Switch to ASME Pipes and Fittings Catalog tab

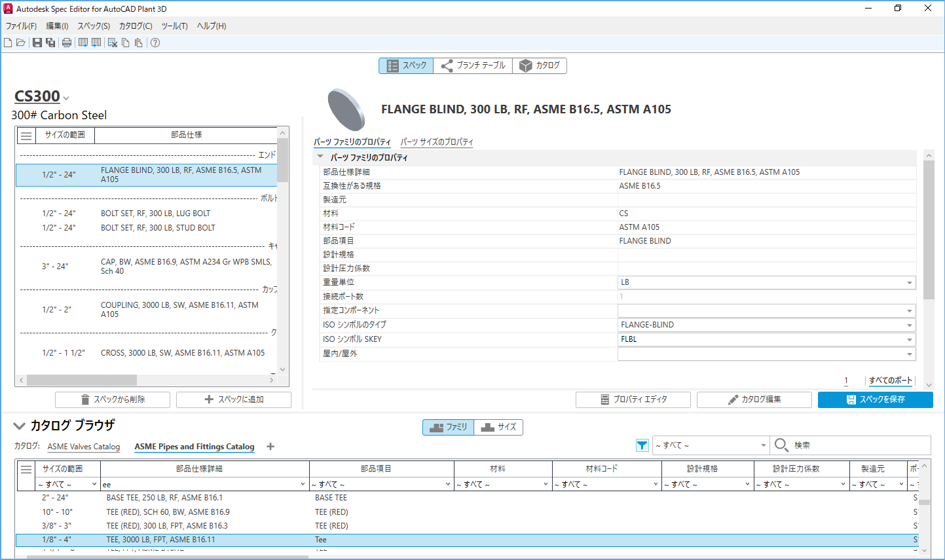[x=195, y=447]
